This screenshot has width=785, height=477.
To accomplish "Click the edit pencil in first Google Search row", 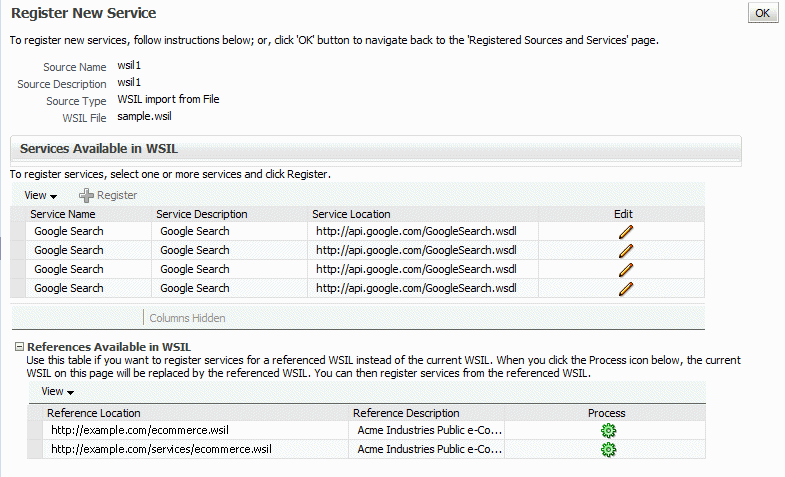I will point(626,231).
